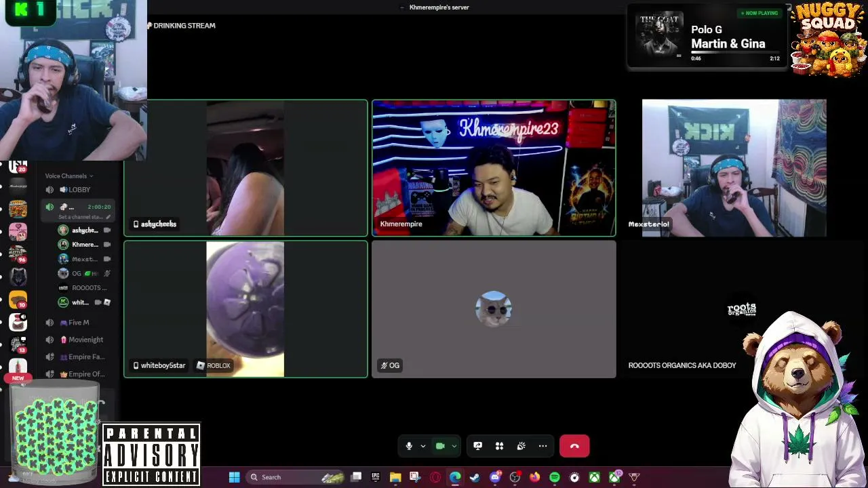Screen dimensions: 868x488
Task: Select whit... in the voice member list
Action: point(84,302)
